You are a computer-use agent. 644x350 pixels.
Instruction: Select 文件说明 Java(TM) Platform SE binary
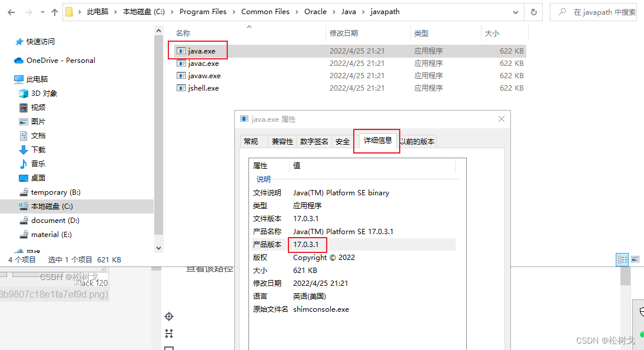341,193
